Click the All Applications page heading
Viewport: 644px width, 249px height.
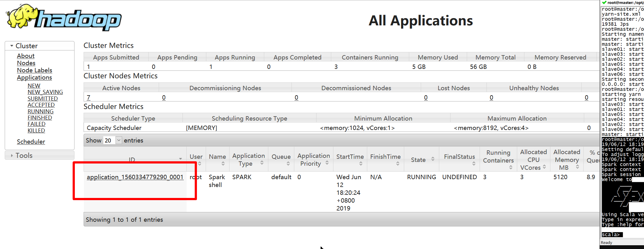click(x=421, y=21)
